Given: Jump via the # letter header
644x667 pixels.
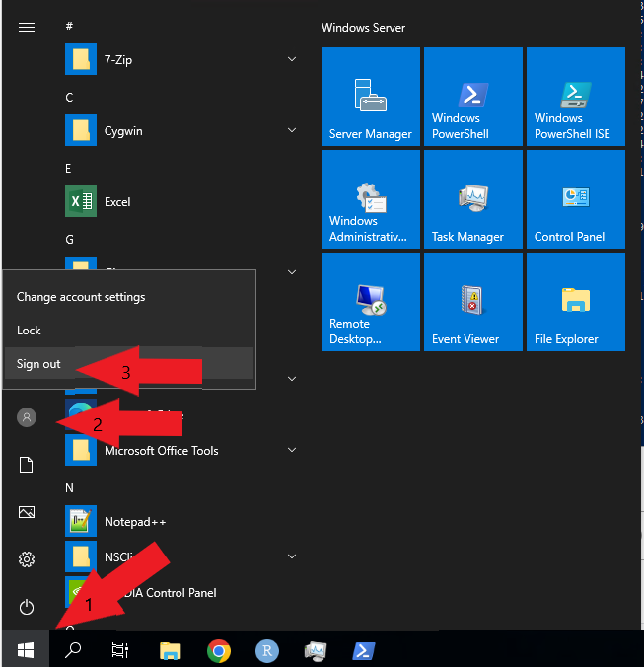Looking at the screenshot, I should 69,26.
